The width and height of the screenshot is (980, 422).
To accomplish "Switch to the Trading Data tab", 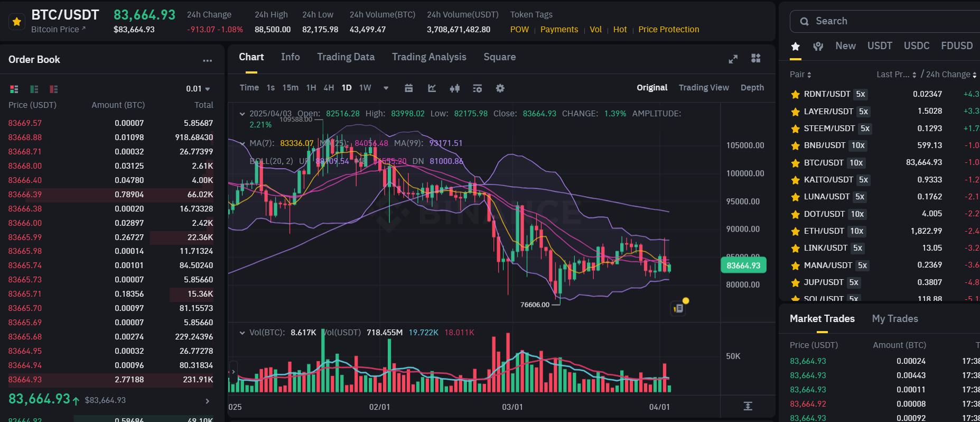I will pyautogui.click(x=346, y=57).
